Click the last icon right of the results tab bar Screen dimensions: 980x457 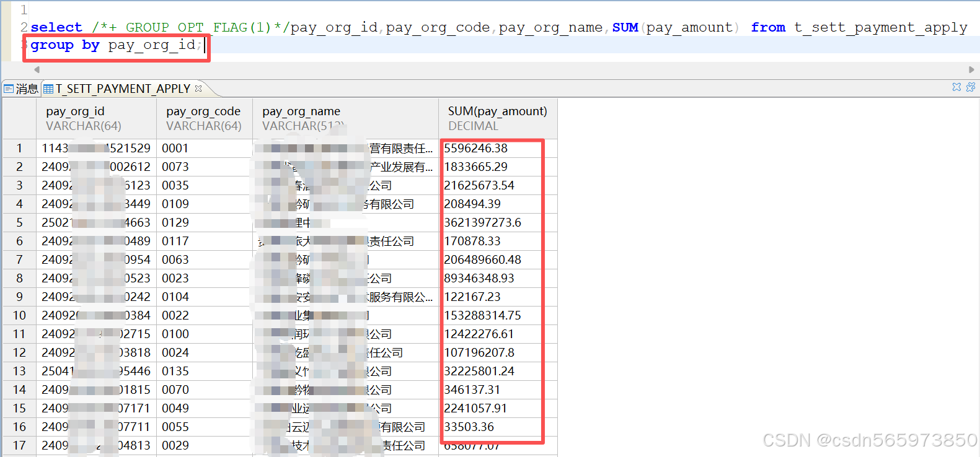(971, 87)
